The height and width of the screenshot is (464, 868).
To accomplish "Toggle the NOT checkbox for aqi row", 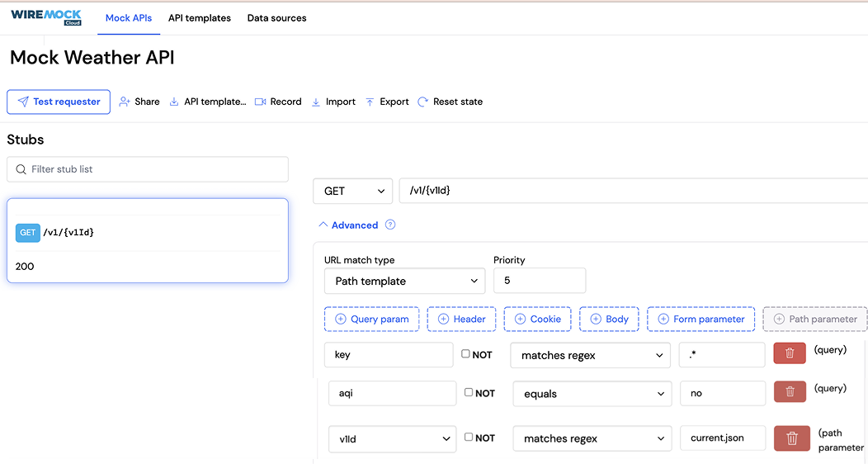I will [x=469, y=392].
